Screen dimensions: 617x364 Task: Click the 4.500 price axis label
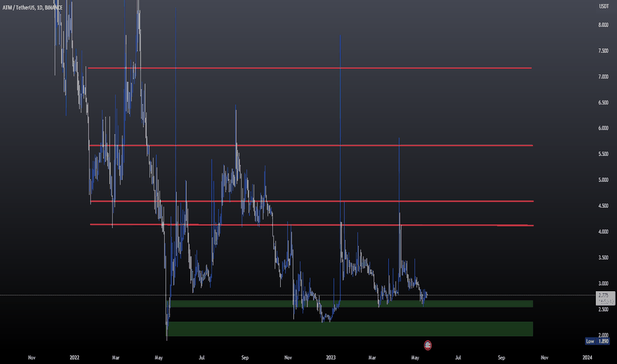pyautogui.click(x=603, y=206)
